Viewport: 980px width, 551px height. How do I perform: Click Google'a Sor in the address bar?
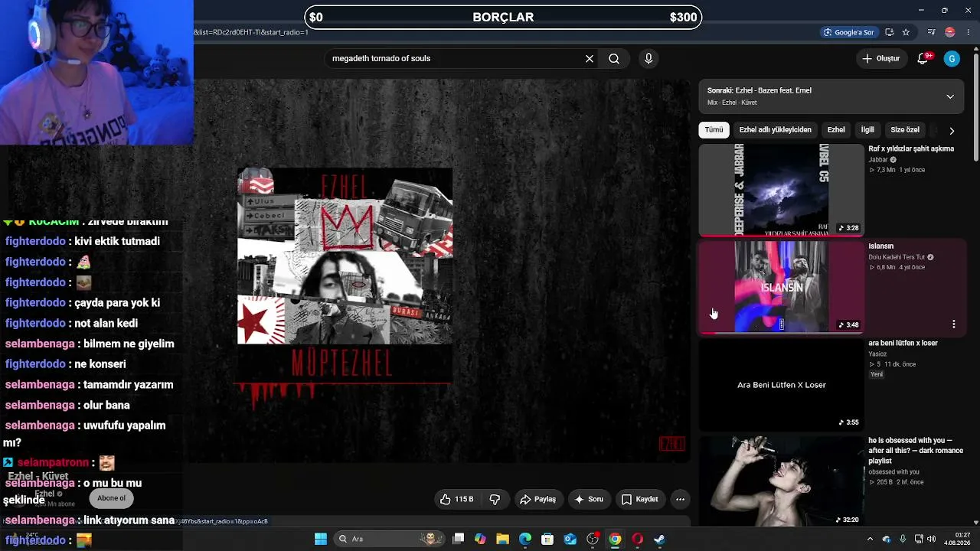[x=848, y=32]
